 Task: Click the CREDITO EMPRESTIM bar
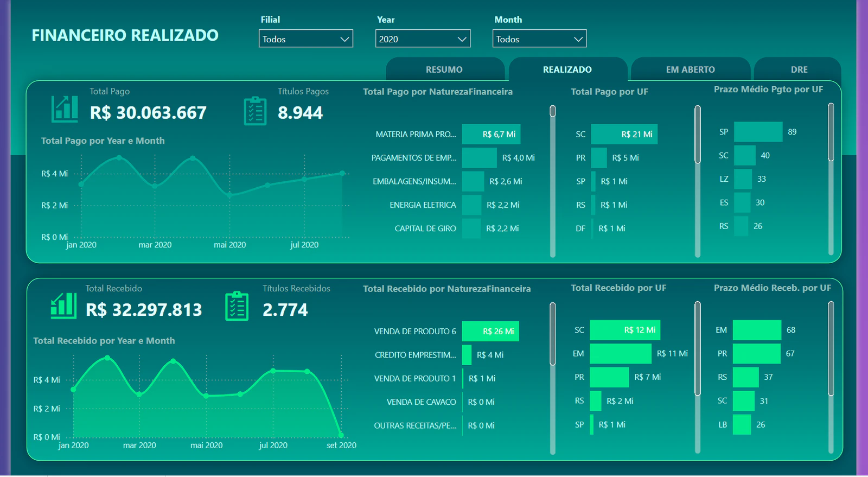[467, 355]
